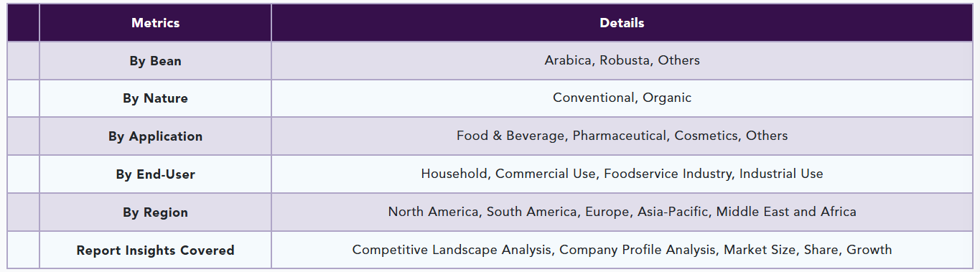Image resolution: width=980 pixels, height=272 pixels.
Task: Click the Arabica, Robusta, Others cell
Action: click(622, 60)
